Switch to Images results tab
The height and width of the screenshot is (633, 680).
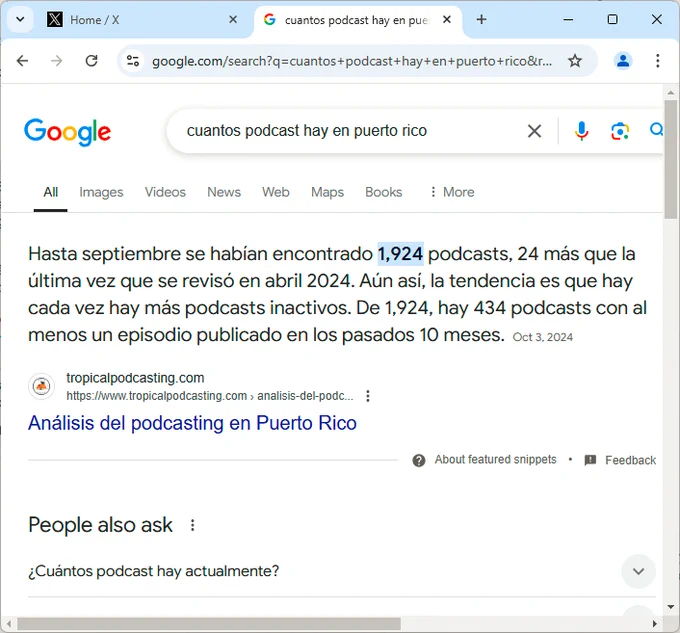101,192
